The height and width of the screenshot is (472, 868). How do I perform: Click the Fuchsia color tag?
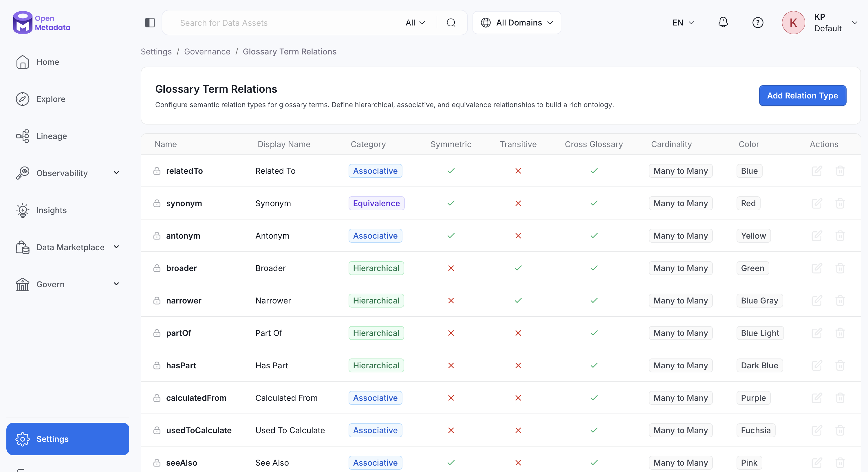tap(755, 430)
